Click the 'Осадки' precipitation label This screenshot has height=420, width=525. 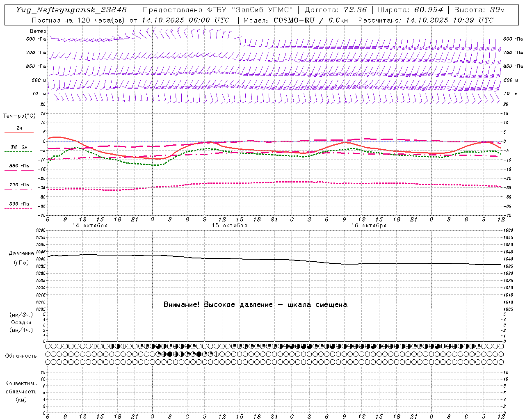[x=21, y=322]
